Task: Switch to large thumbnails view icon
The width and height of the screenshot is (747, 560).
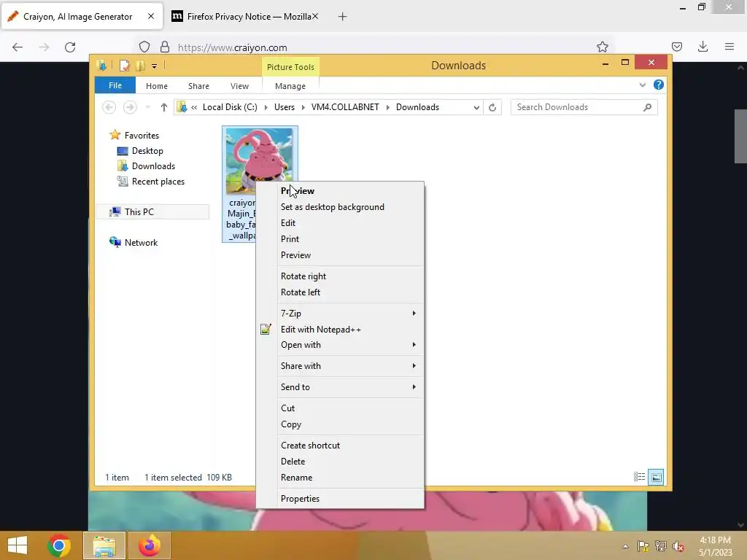Action: coord(656,477)
